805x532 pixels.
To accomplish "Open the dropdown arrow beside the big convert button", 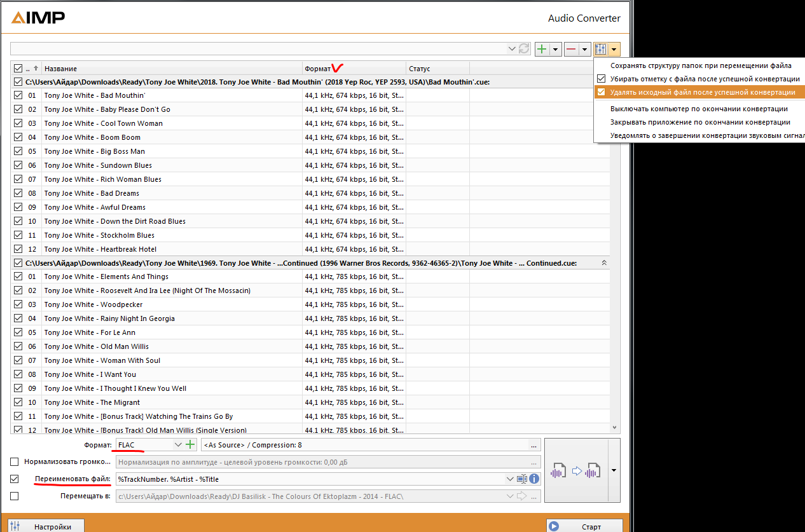I will pyautogui.click(x=614, y=471).
